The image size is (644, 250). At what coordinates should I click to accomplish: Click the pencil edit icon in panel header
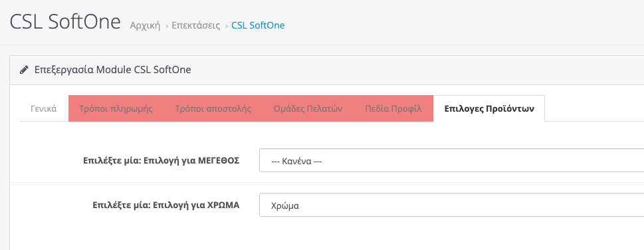tap(24, 70)
